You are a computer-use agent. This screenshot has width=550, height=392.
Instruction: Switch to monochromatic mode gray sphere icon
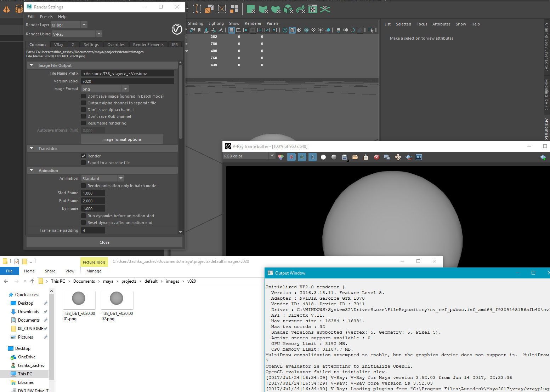coord(334,157)
